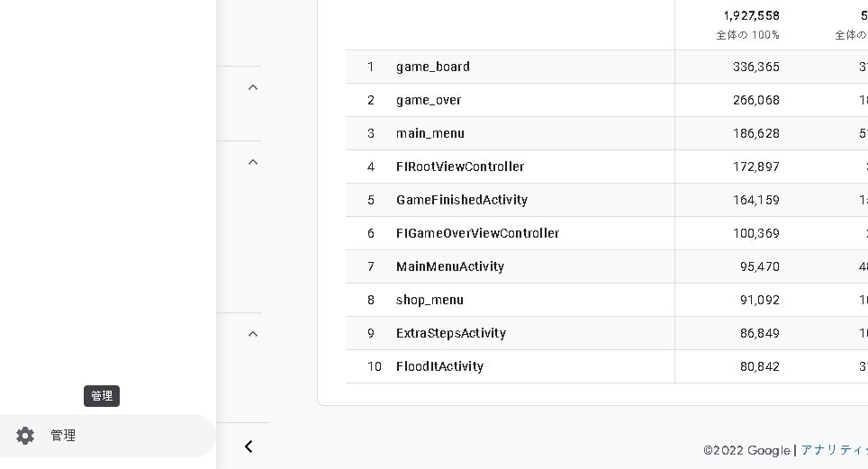Click the 1,927,558 total views value
This screenshot has width=868, height=469.
point(751,15)
